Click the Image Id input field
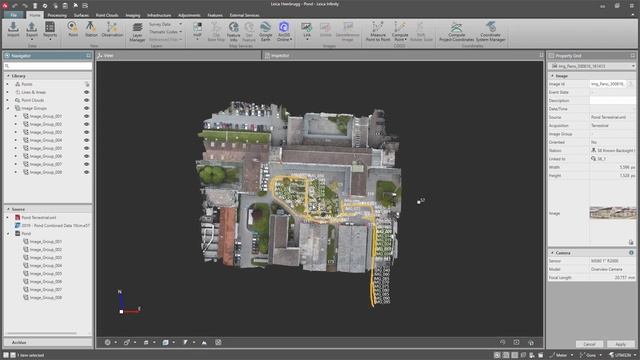Screen dimensions: 640x360 coord(608,84)
